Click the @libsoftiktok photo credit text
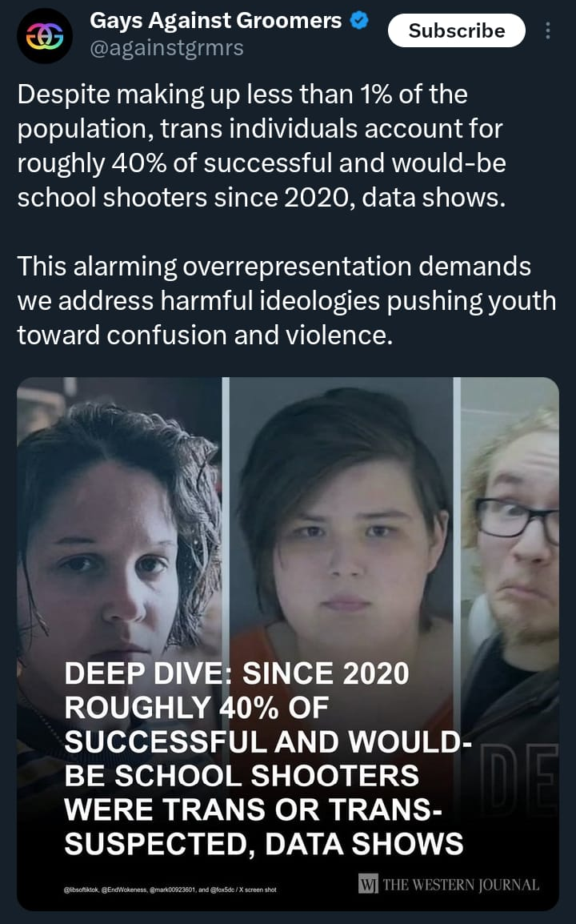Screen dimensions: 576x924 pos(82,890)
